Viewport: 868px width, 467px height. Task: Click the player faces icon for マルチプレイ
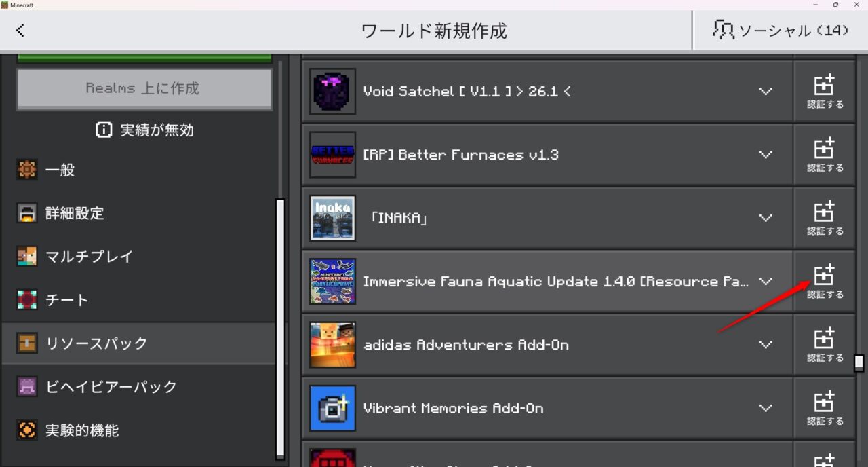26,257
